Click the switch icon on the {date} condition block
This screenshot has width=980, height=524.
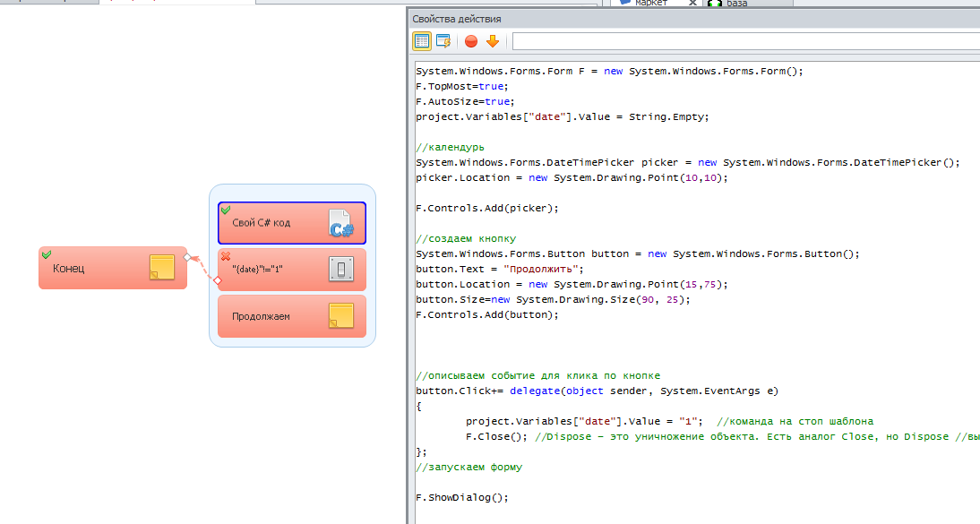(x=340, y=270)
